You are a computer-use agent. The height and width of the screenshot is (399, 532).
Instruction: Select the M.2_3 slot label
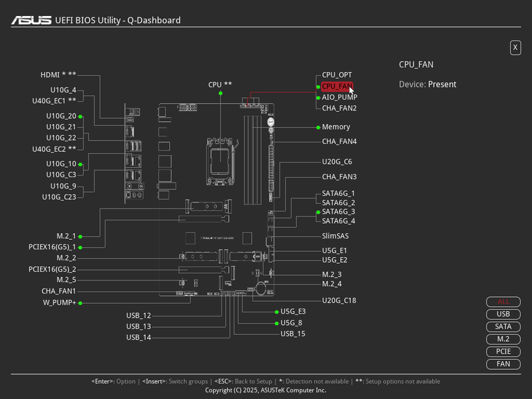pyautogui.click(x=332, y=274)
